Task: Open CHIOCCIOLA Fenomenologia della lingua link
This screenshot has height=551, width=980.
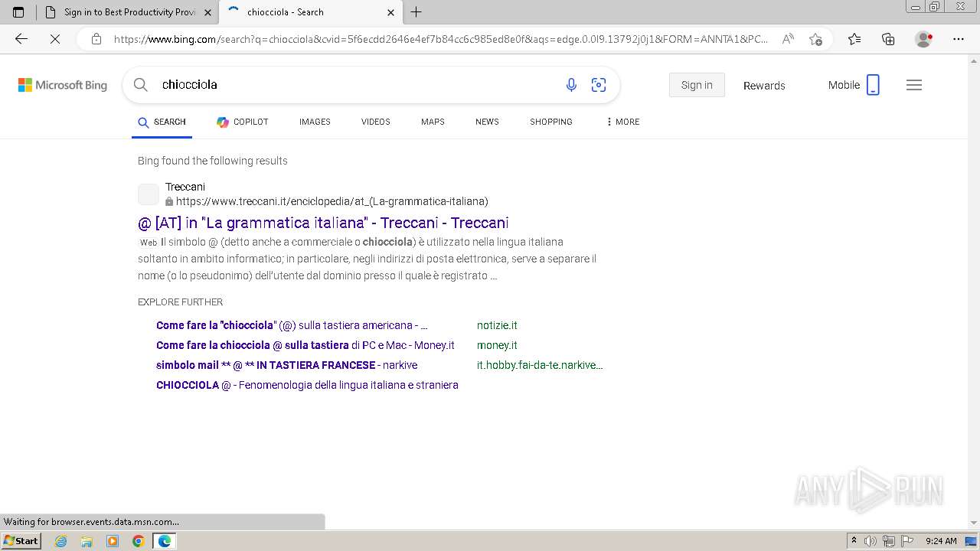Action: [307, 385]
